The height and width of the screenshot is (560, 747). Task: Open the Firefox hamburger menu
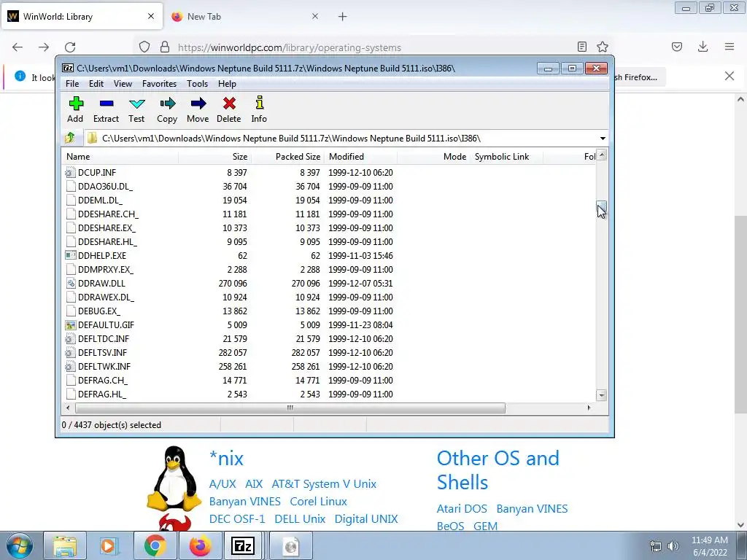[x=729, y=47]
